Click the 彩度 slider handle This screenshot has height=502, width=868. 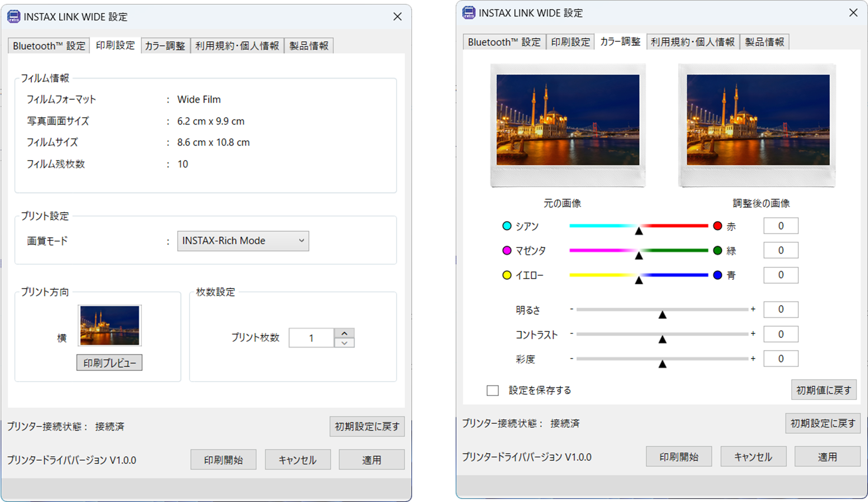[x=662, y=364]
